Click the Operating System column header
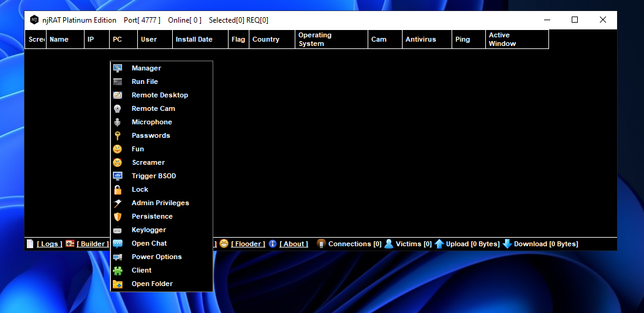This screenshot has height=313, width=644. click(x=331, y=39)
